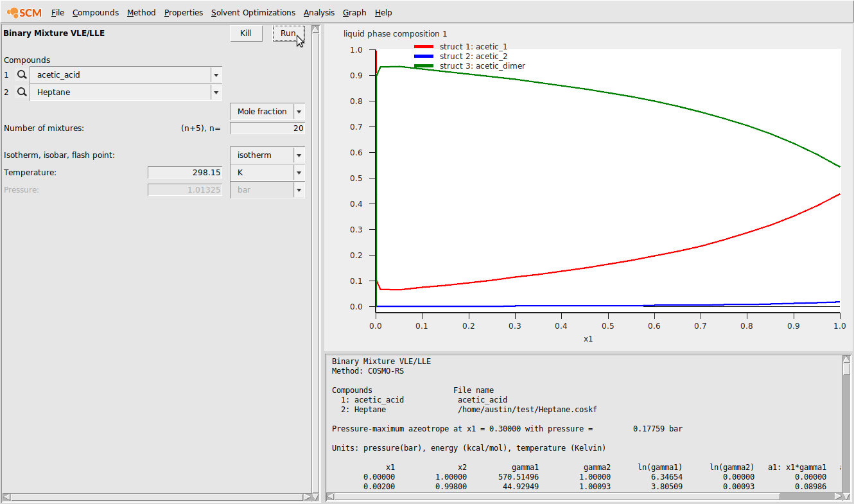Screen dimensions: 854x504
Task: Click the SCM logo icon
Action: click(x=24, y=12)
